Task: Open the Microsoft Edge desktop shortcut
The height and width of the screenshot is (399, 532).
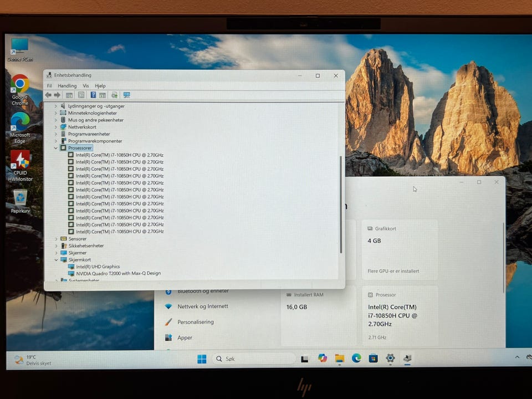Action: pos(20,128)
